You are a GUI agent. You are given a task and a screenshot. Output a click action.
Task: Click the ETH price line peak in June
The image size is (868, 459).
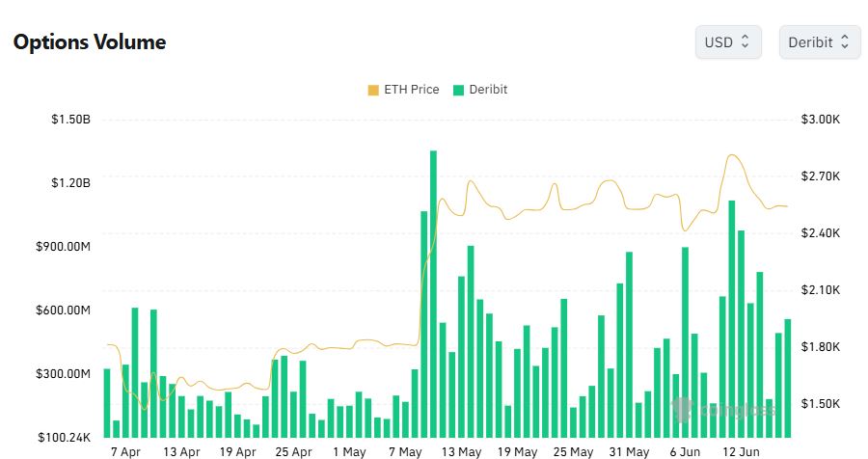pos(733,155)
